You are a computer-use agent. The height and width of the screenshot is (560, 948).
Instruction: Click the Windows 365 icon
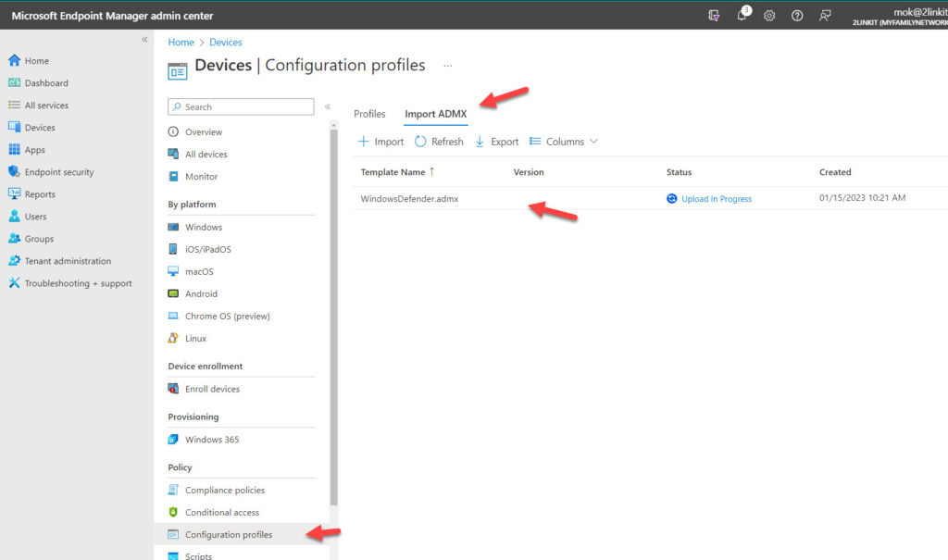173,439
